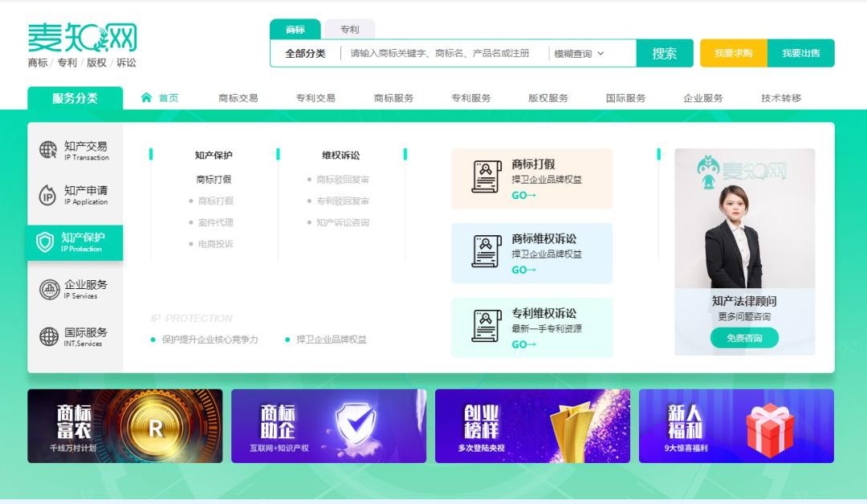Click the 我要求购 button

click(x=734, y=53)
